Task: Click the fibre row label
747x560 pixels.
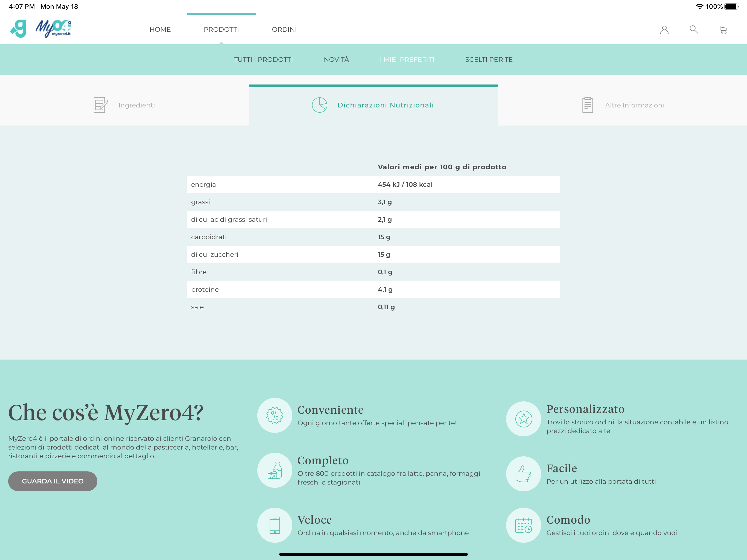Action: (199, 272)
